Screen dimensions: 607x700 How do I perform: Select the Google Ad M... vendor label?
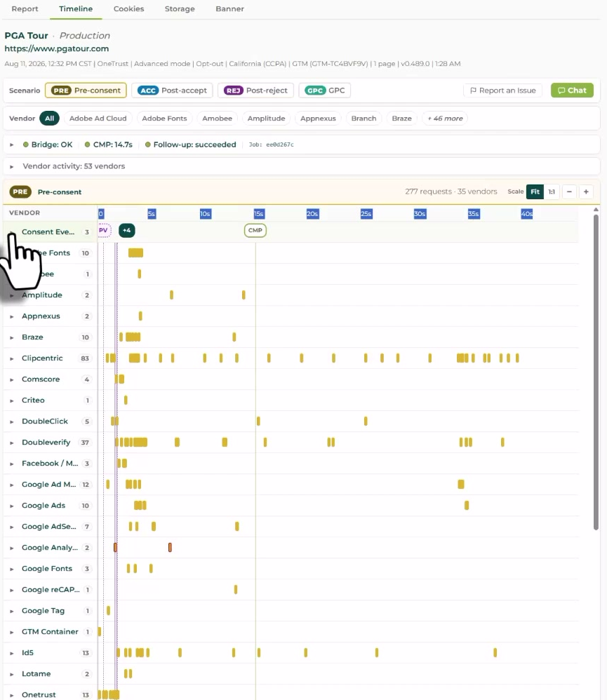coord(48,485)
